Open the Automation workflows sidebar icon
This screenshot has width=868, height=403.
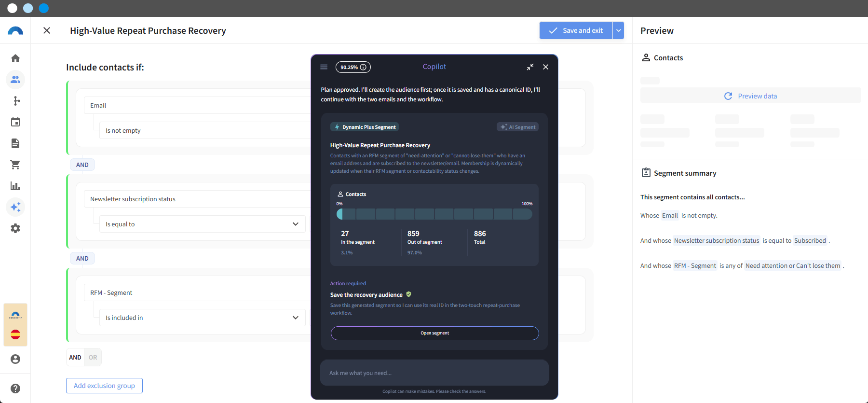pyautogui.click(x=15, y=101)
